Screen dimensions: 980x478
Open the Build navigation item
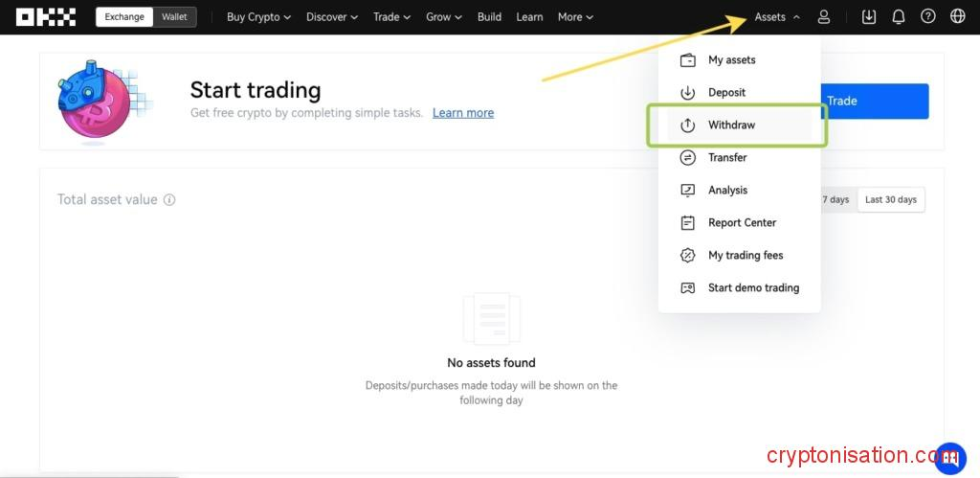[x=489, y=16]
